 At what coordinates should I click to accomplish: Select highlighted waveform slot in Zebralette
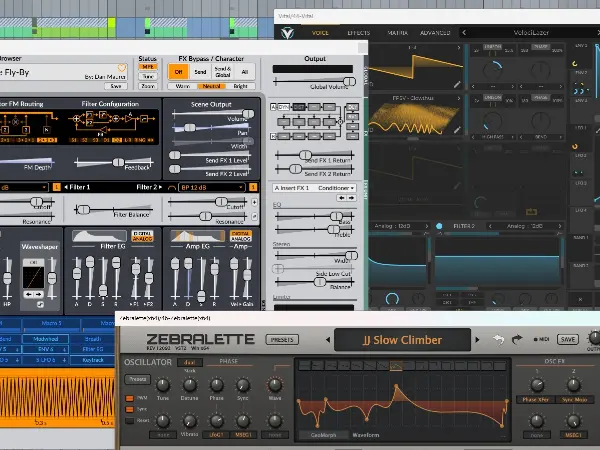pos(396,366)
